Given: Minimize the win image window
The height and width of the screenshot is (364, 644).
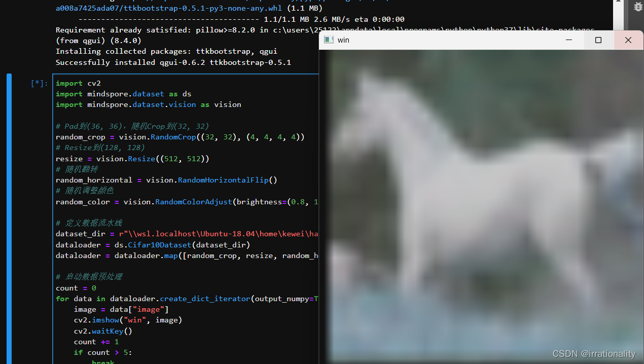Looking at the screenshot, I should click(568, 40).
